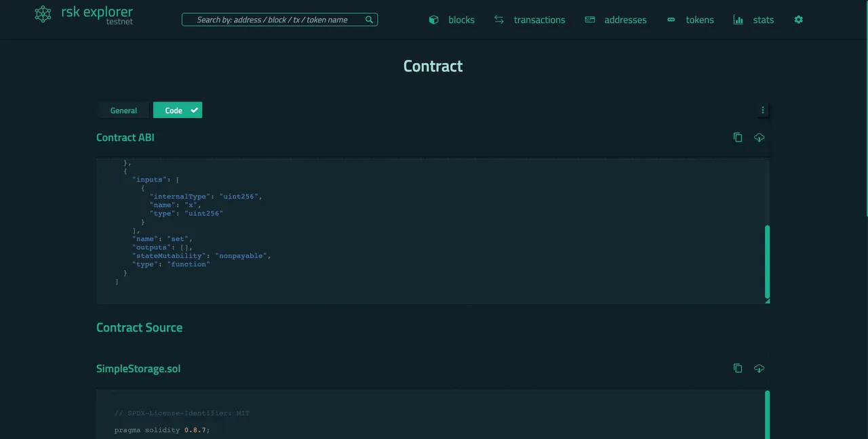This screenshot has height=439, width=868.
Task: Click the Contract ABI scrollbar thumb
Action: [768, 262]
